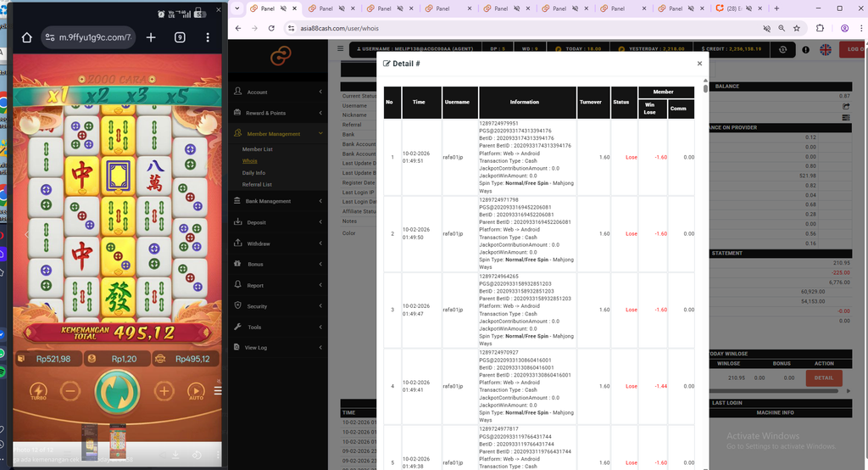
Task: Reload the asia88cash page
Action: pyautogui.click(x=271, y=28)
